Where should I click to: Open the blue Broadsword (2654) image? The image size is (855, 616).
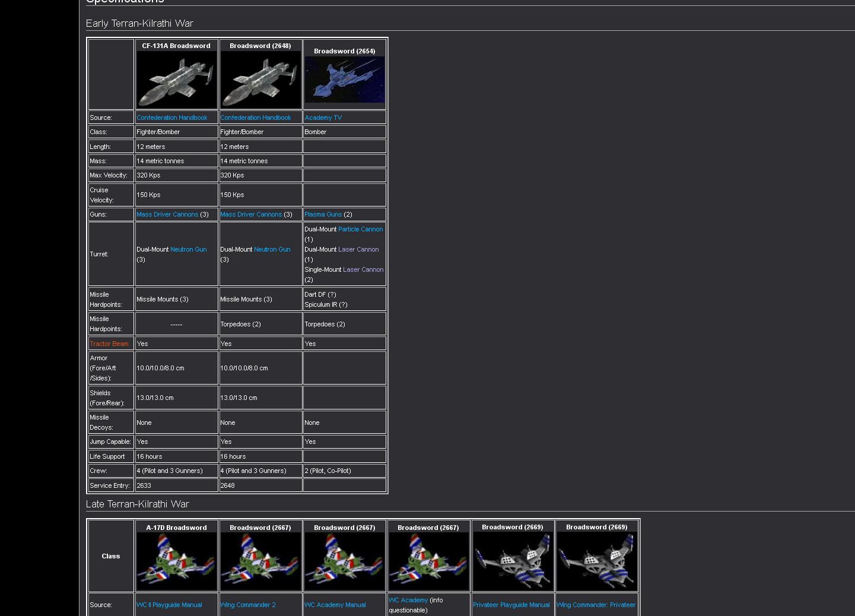344,80
